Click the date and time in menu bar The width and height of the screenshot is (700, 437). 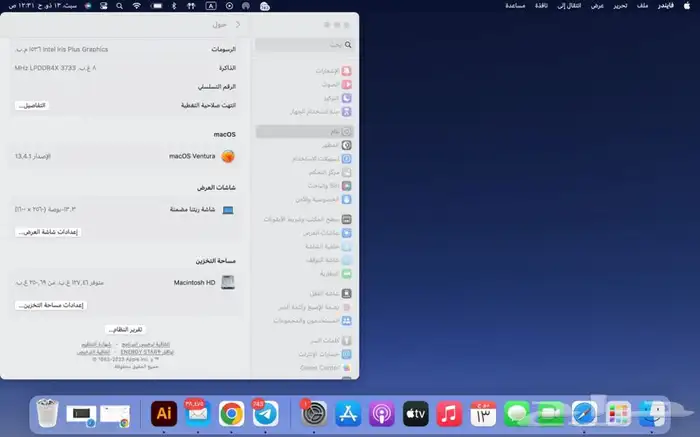[x=42, y=6]
